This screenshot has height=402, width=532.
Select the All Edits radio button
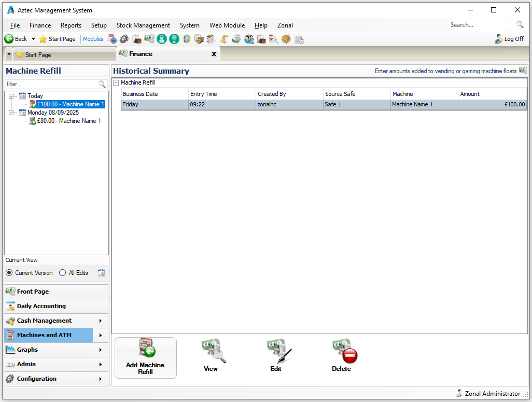(63, 273)
